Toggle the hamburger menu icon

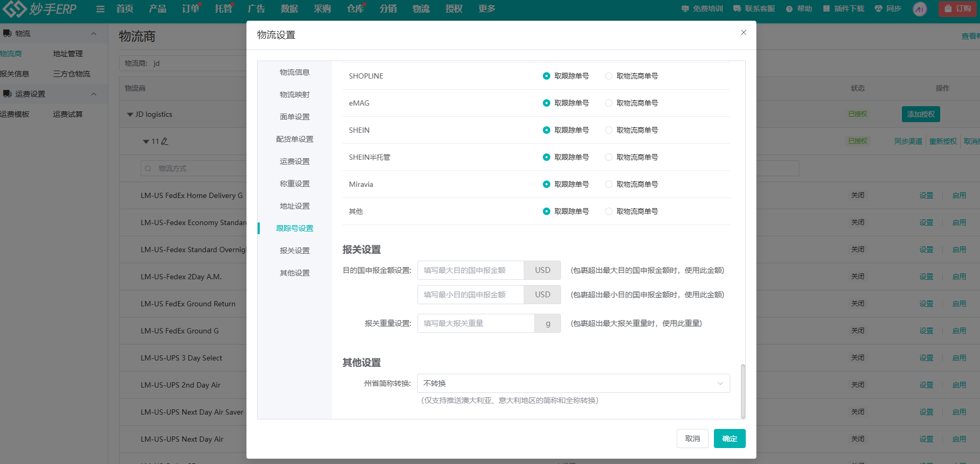pos(100,9)
